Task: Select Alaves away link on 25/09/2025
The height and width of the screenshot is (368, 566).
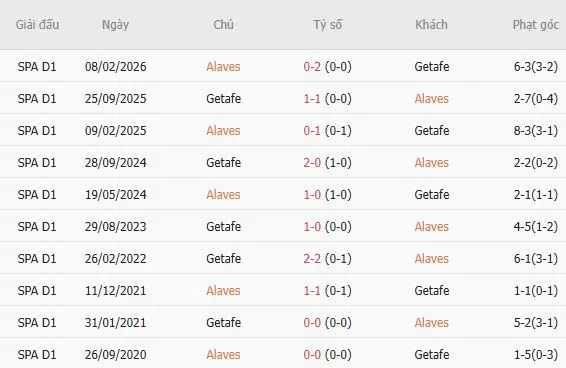Action: coord(431,99)
